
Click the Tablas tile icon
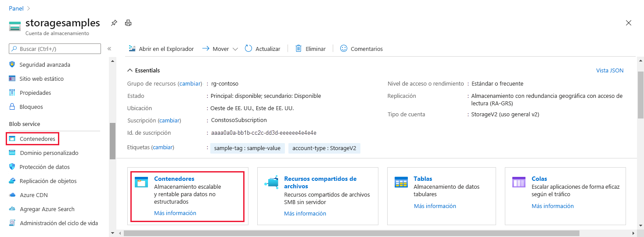(401, 182)
